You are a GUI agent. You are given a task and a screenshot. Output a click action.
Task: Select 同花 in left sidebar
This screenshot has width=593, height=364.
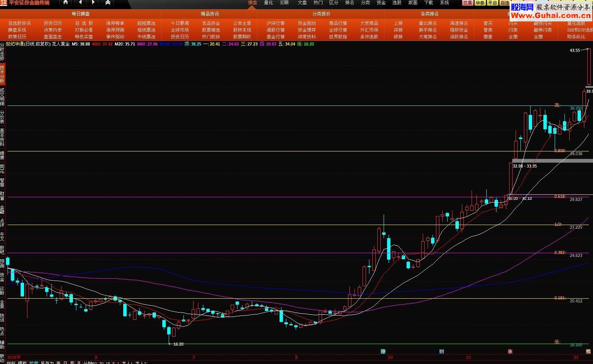(x=2, y=168)
